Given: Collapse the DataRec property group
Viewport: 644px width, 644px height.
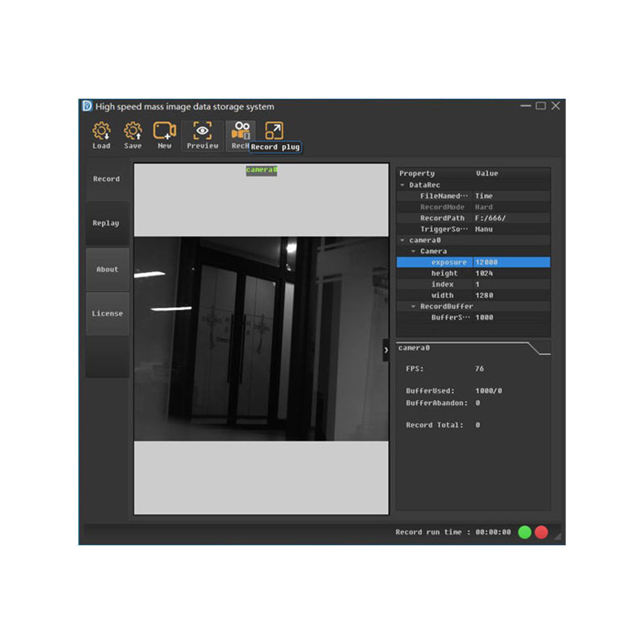Looking at the screenshot, I should click(402, 184).
